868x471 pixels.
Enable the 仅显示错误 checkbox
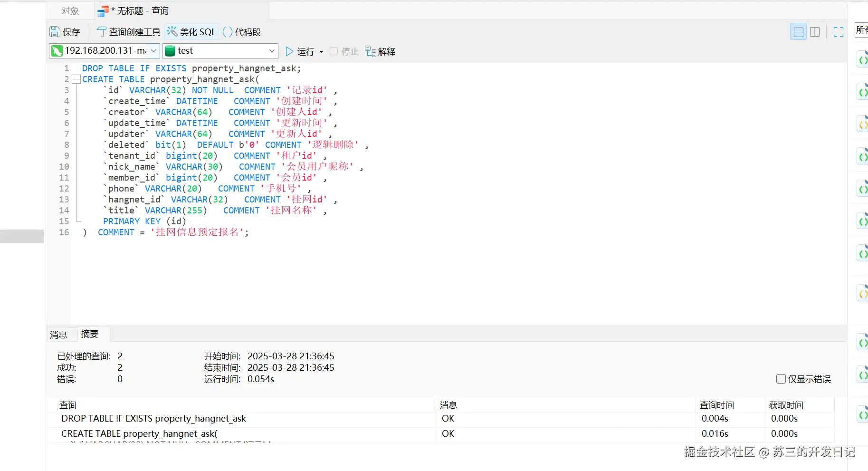781,379
